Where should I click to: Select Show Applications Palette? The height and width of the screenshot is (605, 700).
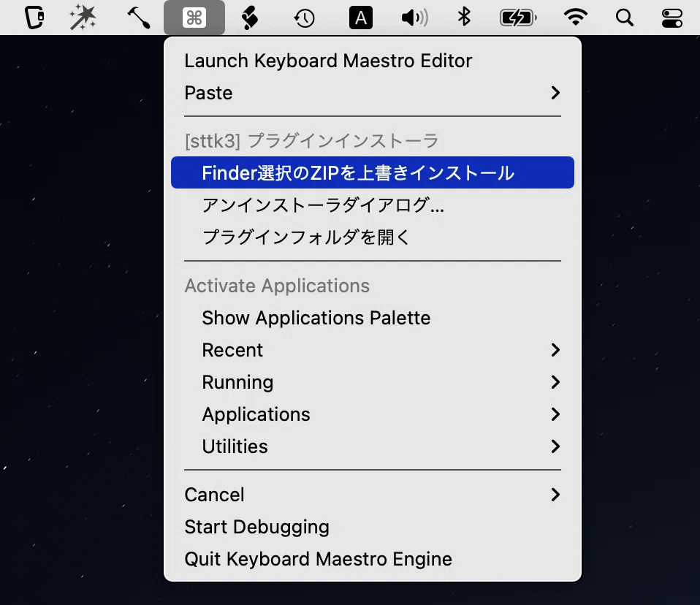[x=373, y=318]
